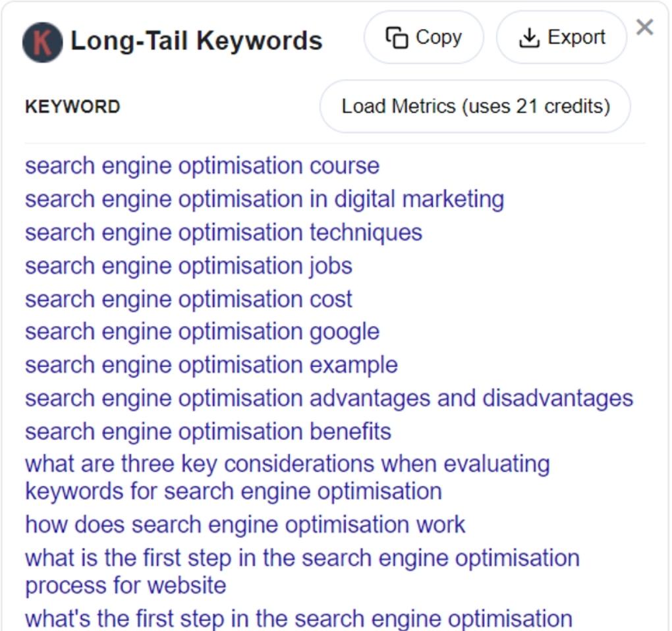Image resolution: width=672 pixels, height=631 pixels.
Task: Click 'search engine optimisation cost'
Action: click(188, 298)
